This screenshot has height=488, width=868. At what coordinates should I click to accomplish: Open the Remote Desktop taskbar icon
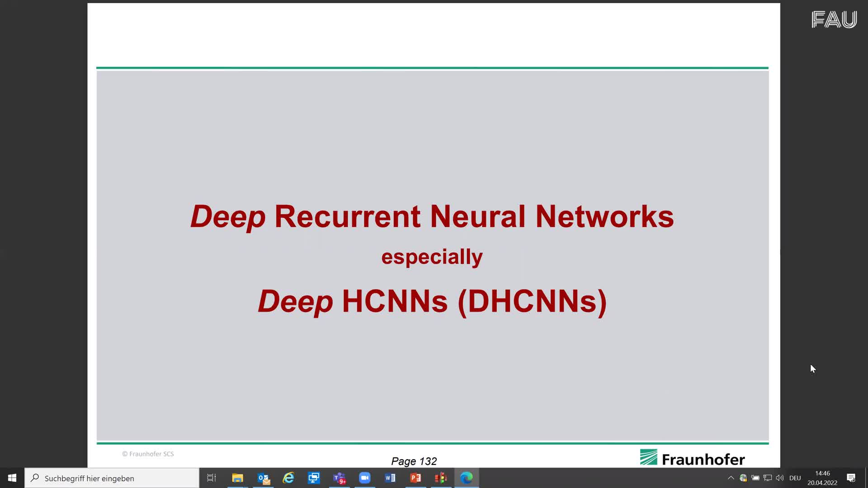314,478
